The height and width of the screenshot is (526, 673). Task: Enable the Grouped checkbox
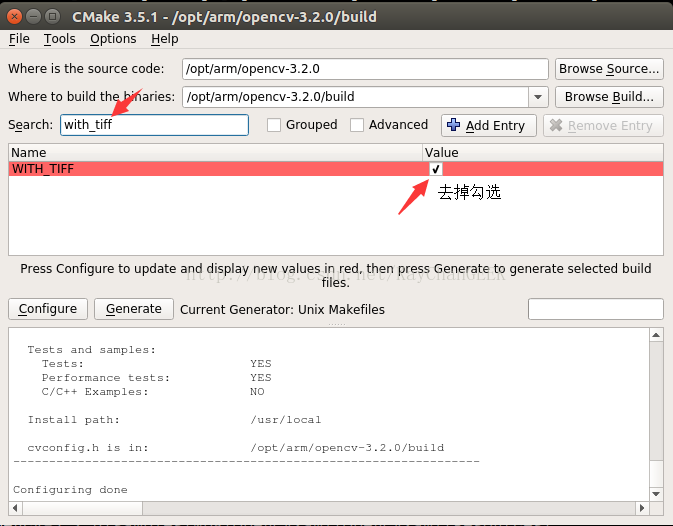coord(273,125)
